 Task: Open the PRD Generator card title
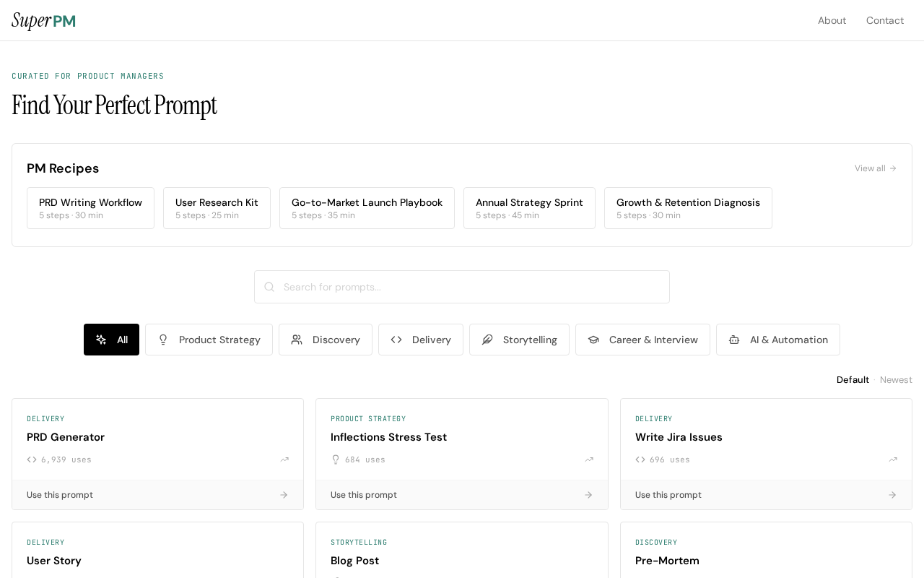[x=66, y=437]
